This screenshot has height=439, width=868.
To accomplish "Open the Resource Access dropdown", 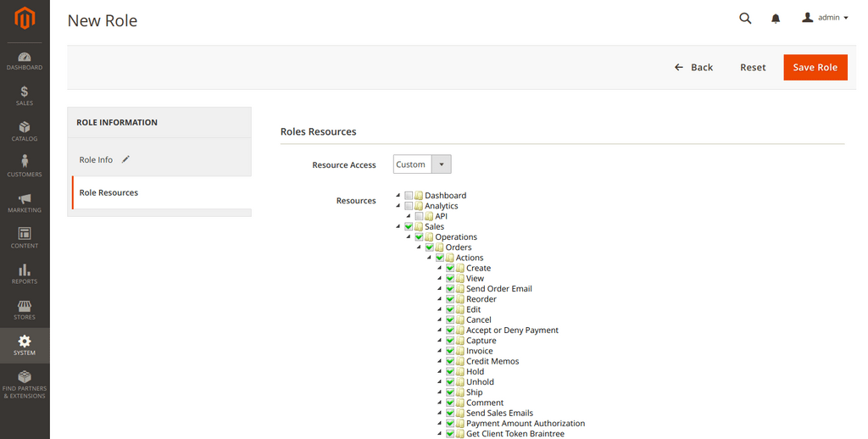I will (x=422, y=164).
